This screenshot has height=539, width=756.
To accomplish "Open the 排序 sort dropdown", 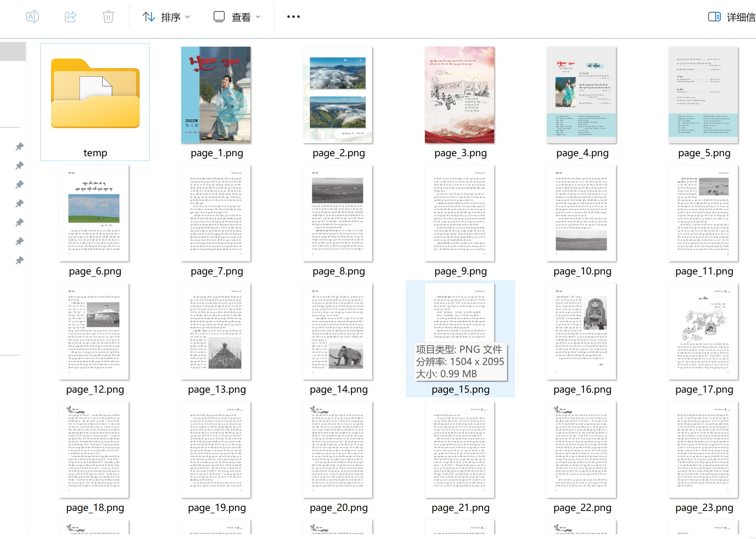I will (x=166, y=17).
